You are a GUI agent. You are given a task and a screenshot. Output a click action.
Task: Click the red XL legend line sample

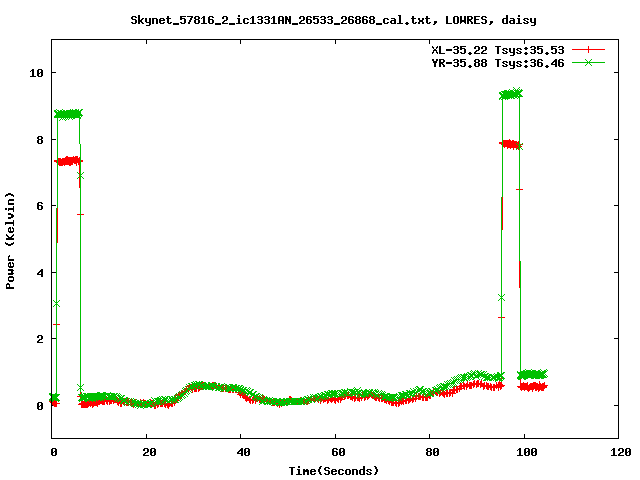[588, 50]
